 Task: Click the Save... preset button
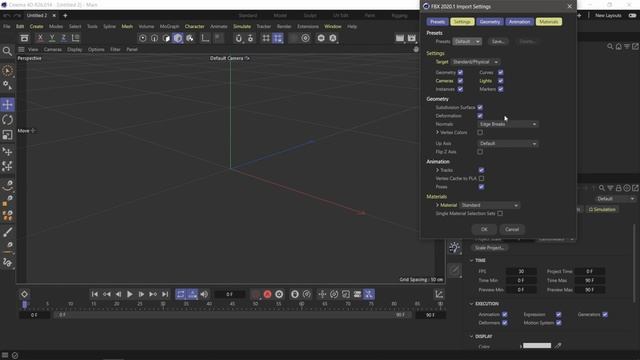click(498, 42)
